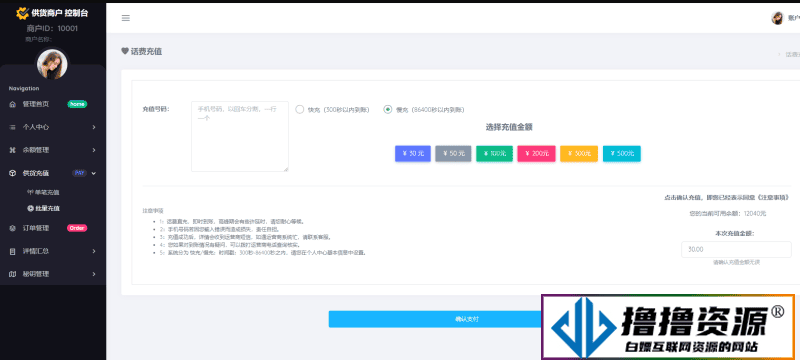800x360 pixels.
Task: Toggle the sidebar with the hamburger icon
Action: (x=126, y=18)
